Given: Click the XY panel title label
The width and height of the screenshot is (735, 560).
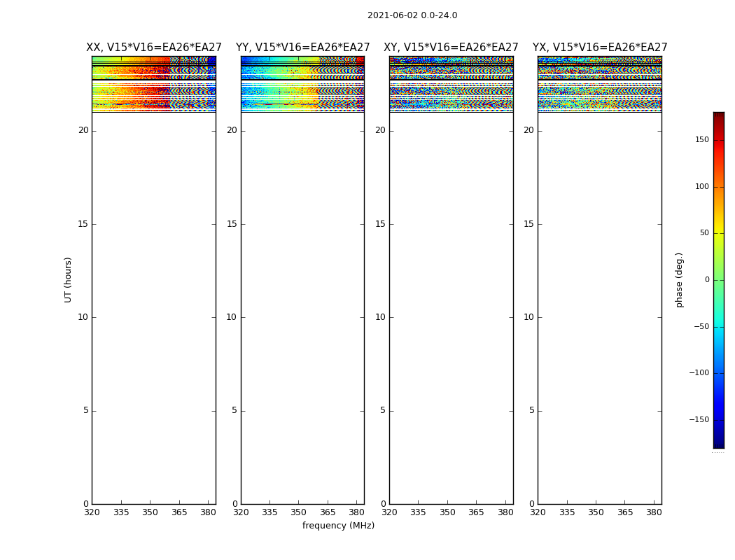Looking at the screenshot, I should pyautogui.click(x=451, y=48).
